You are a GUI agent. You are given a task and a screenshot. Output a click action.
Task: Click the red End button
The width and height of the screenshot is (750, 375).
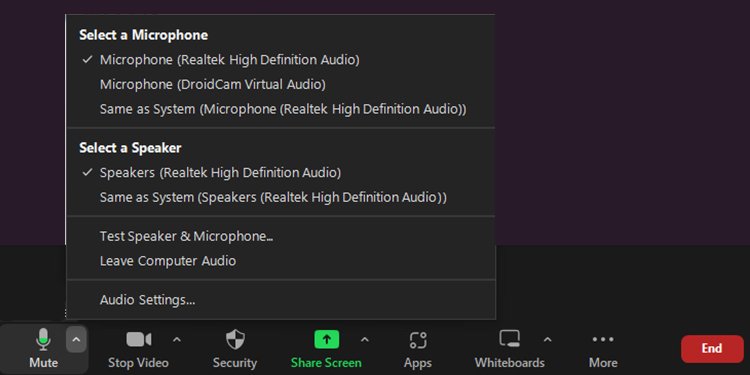pos(712,349)
